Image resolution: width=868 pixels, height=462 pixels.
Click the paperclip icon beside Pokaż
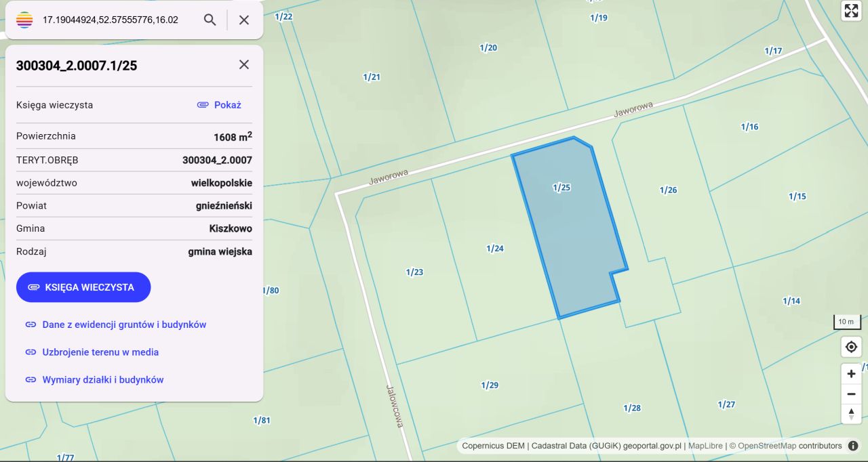[203, 104]
